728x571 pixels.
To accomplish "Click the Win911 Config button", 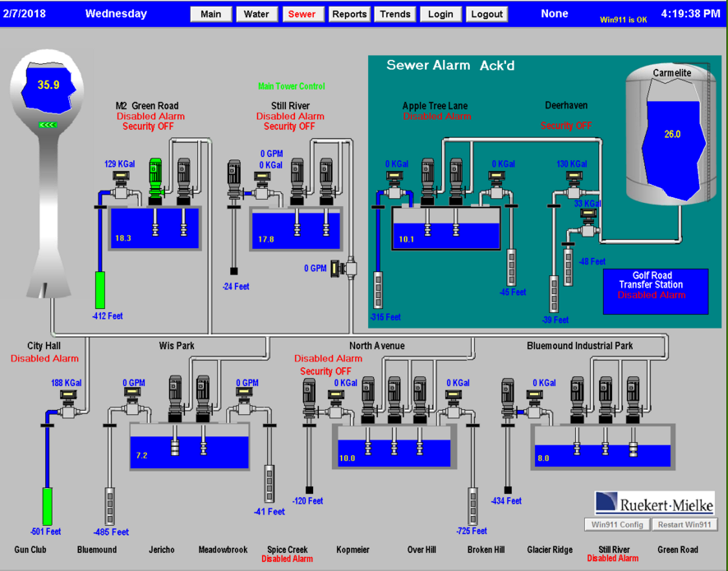I will (616, 524).
